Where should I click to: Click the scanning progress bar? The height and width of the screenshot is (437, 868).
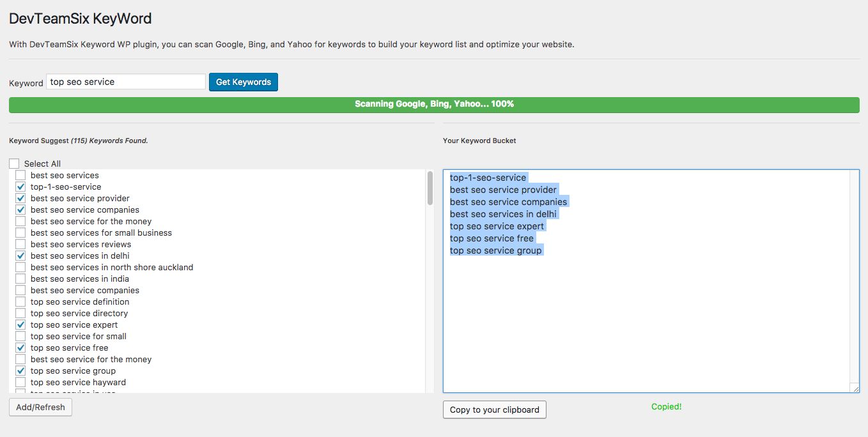434,104
